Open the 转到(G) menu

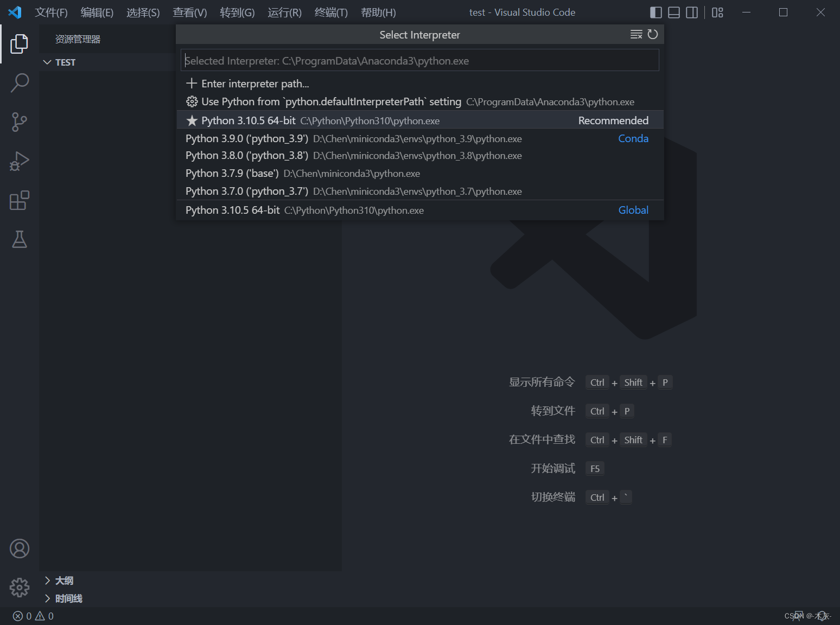tap(237, 12)
